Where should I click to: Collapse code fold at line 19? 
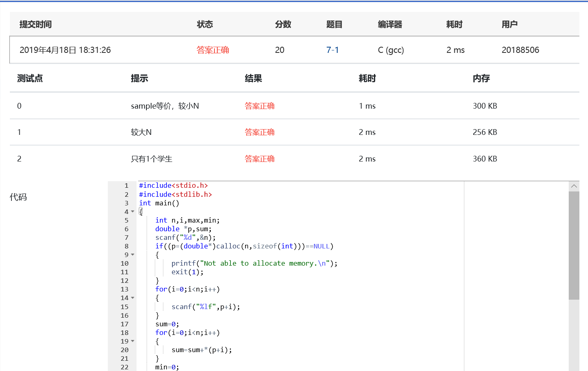tap(132, 341)
